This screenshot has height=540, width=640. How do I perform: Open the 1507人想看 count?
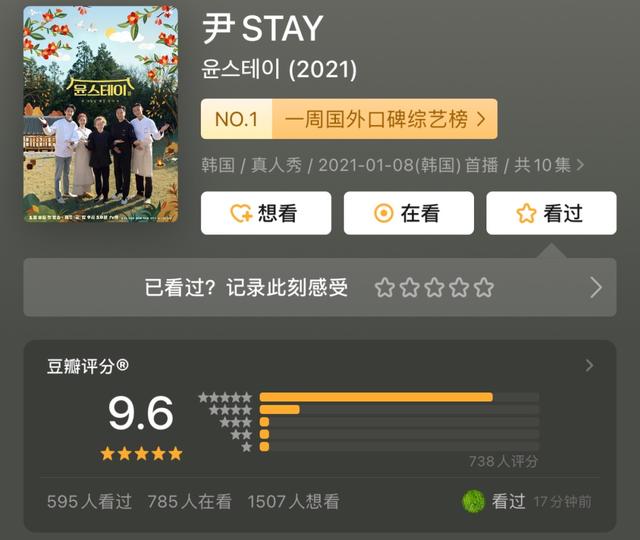293,501
